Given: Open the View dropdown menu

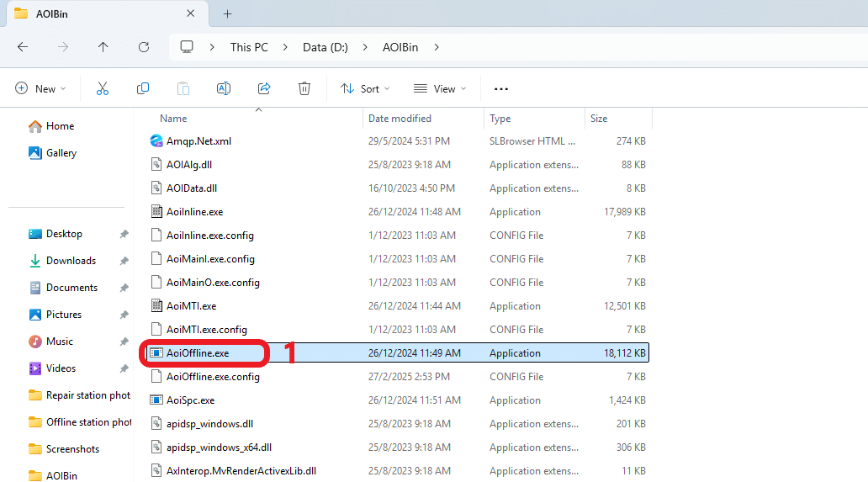Looking at the screenshot, I should [x=440, y=88].
